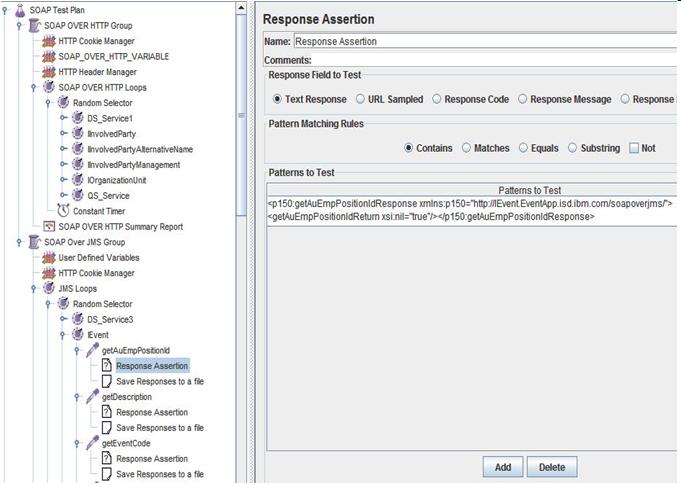Click the getDescription sampler pipette icon
Image resolution: width=681 pixels, height=485 pixels.
click(93, 396)
